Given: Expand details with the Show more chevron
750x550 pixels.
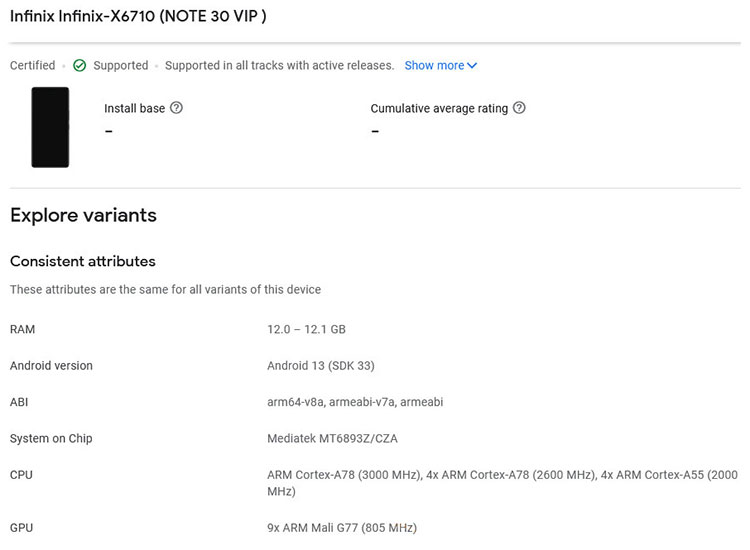Looking at the screenshot, I should coord(473,66).
